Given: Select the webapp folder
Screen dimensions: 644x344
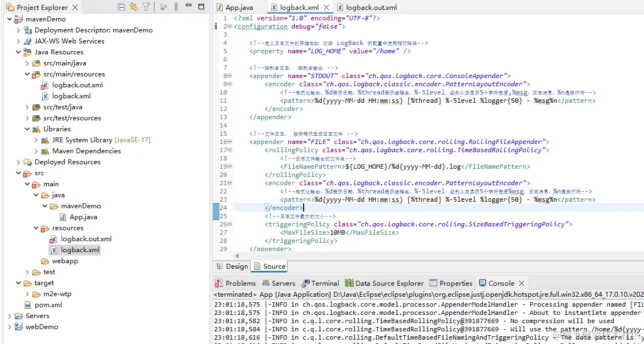Looking at the screenshot, I should (65, 261).
